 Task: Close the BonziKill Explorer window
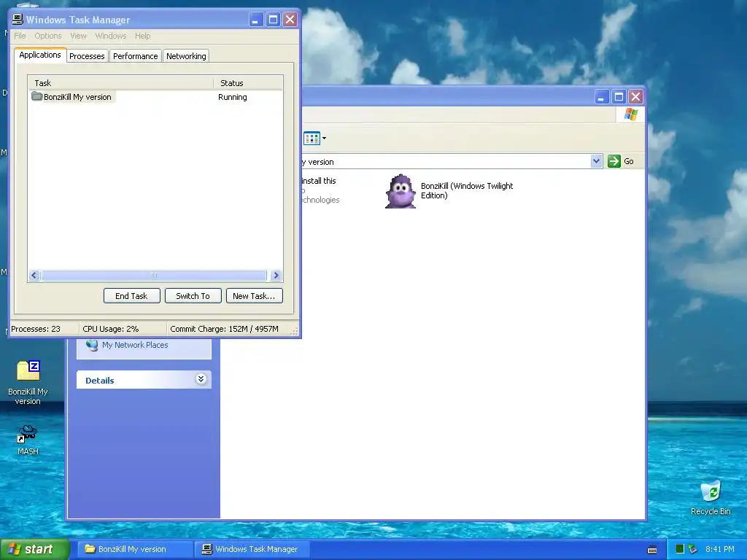point(635,97)
